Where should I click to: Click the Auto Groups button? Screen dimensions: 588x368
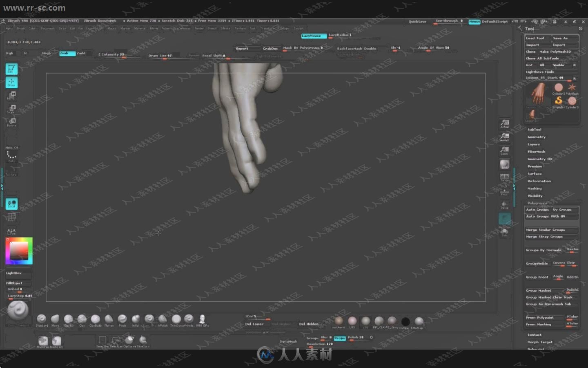pos(537,210)
